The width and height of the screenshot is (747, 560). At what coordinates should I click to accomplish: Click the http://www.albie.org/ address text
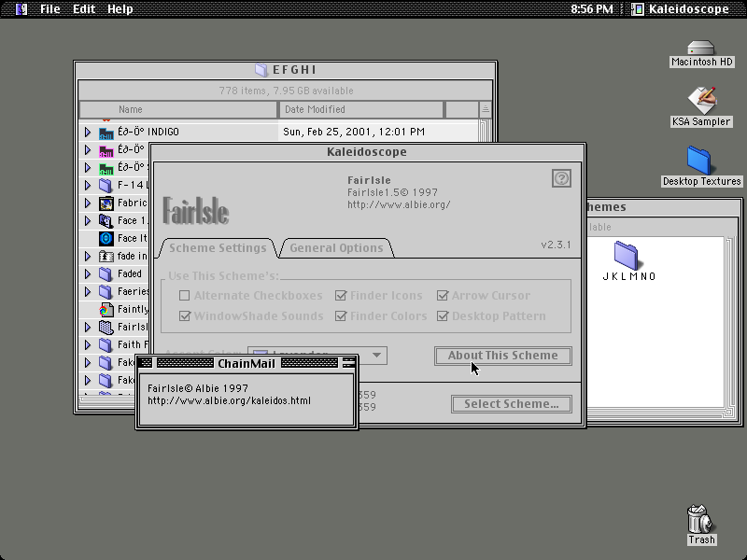[399, 204]
